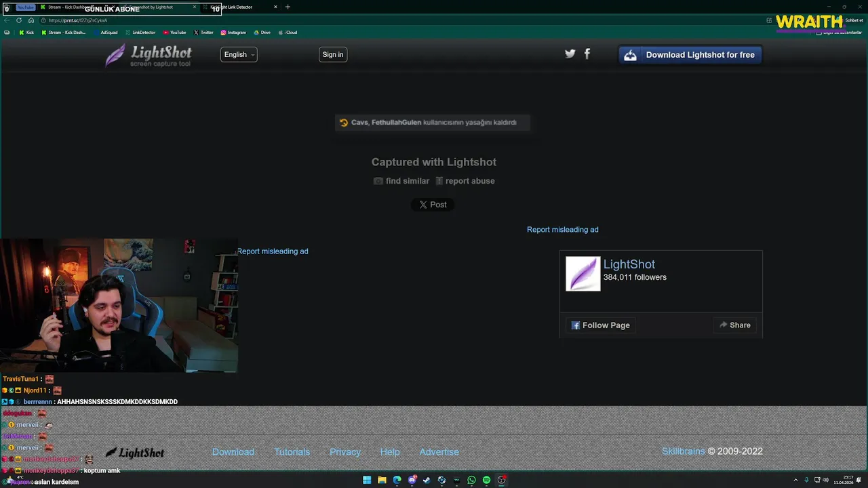
Task: Click the camera icon beside find similar
Action: pos(378,181)
